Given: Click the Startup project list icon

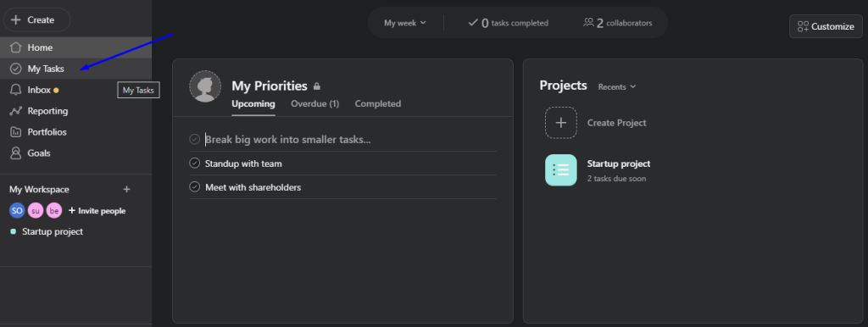Looking at the screenshot, I should click(x=561, y=170).
